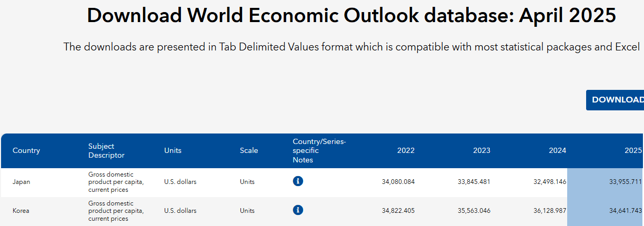Select Japan's 2023 value 33,845.481
The image size is (644, 226).
474,182
